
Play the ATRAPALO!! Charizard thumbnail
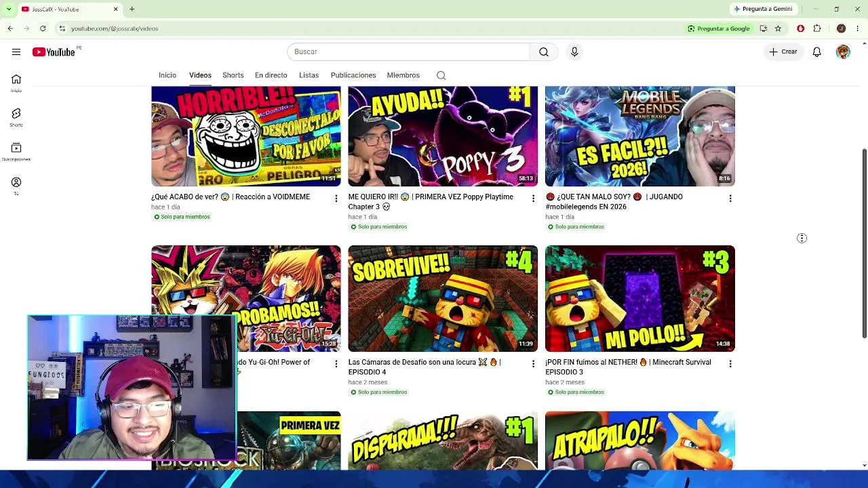pyautogui.click(x=640, y=441)
